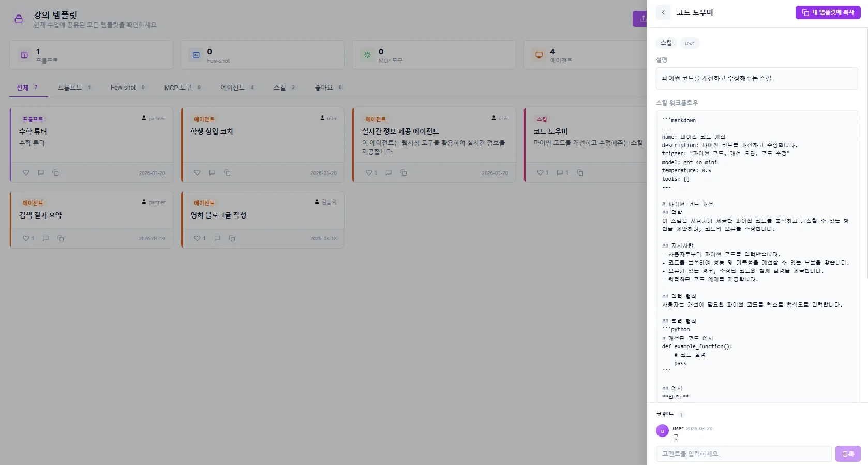The width and height of the screenshot is (868, 465).
Task: Go back using the chevron beside 코드 도우미
Action: [663, 12]
